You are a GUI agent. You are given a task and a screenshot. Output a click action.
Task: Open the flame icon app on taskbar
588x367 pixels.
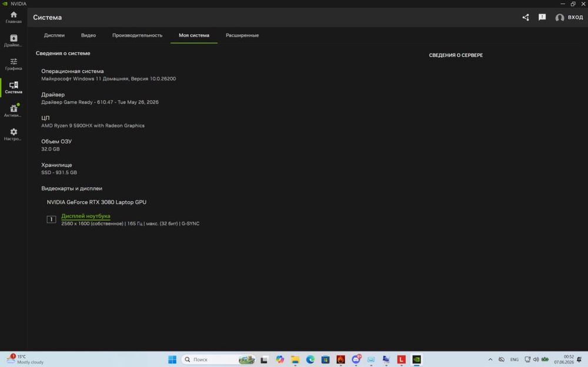[340, 359]
